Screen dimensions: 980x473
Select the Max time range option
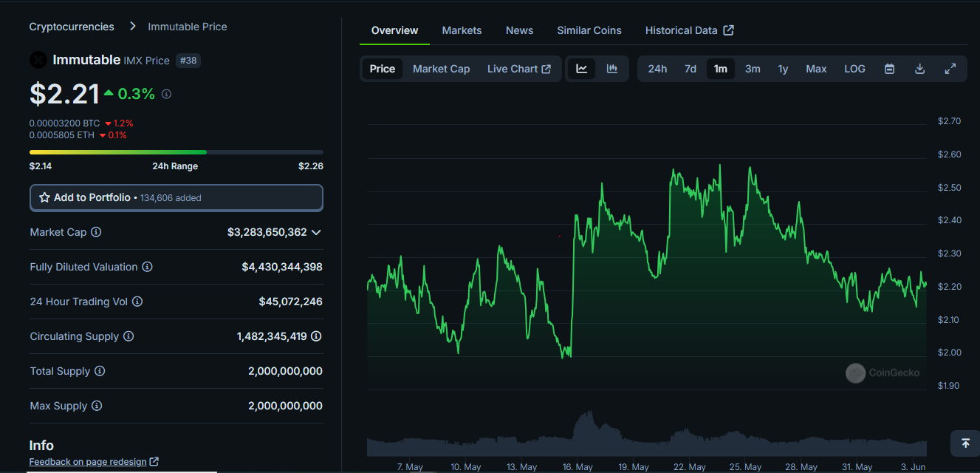[816, 68]
